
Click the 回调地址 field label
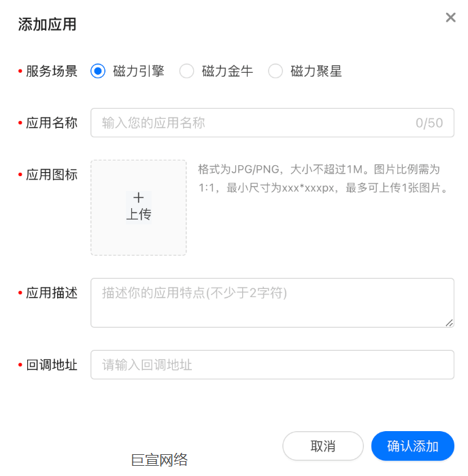(x=52, y=365)
